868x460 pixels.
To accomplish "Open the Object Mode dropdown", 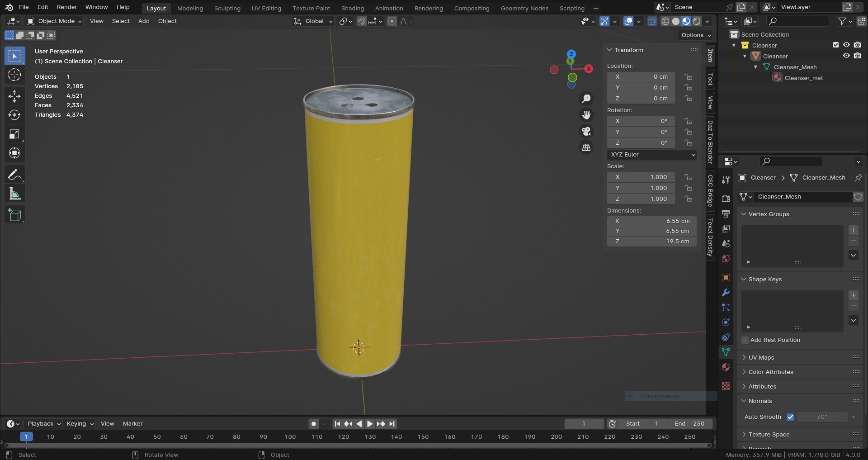I will point(54,21).
